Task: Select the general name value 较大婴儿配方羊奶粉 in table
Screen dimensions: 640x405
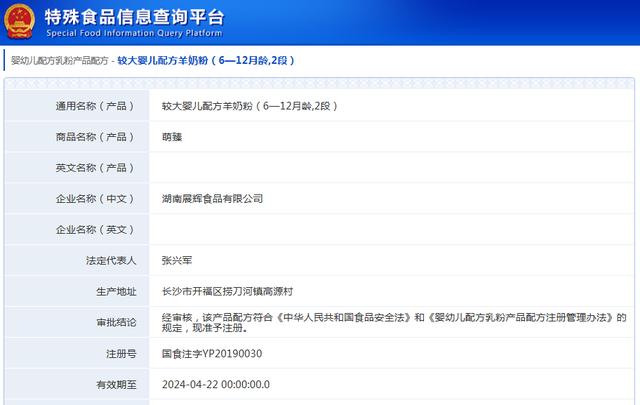Action: [x=250, y=106]
